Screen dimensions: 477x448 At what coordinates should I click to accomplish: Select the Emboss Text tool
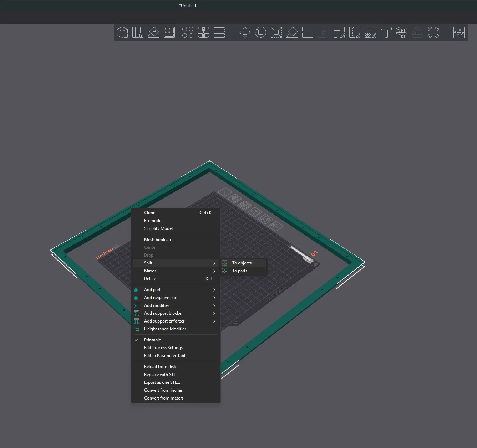[386, 32]
